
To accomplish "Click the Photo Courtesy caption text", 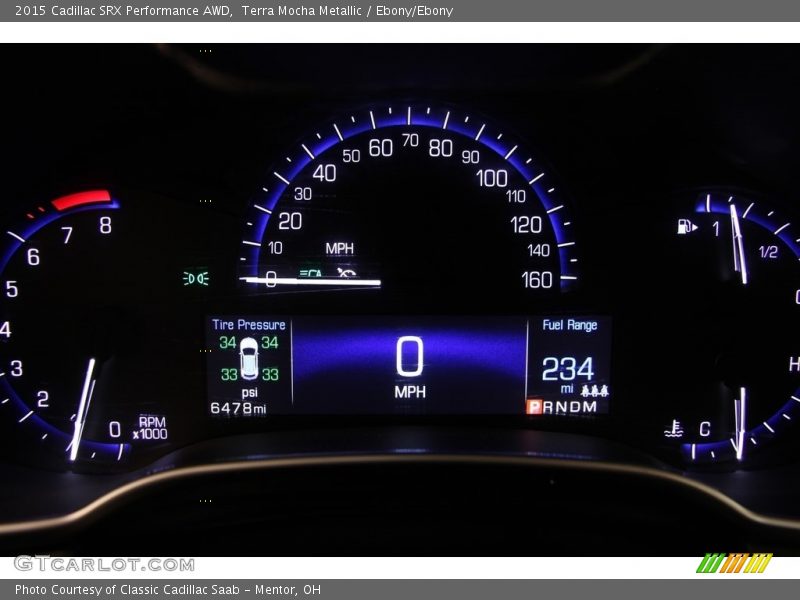I will coord(168,590).
